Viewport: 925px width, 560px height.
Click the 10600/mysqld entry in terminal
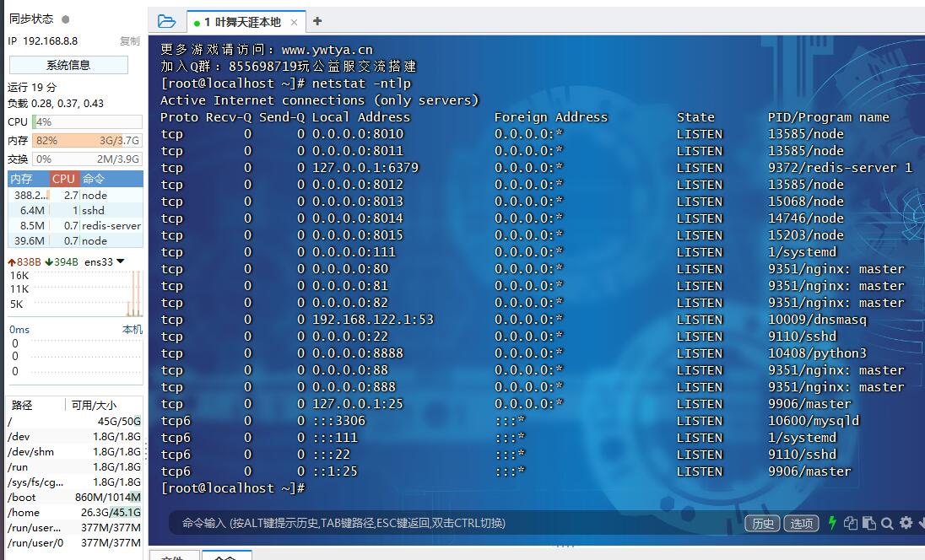pos(814,421)
